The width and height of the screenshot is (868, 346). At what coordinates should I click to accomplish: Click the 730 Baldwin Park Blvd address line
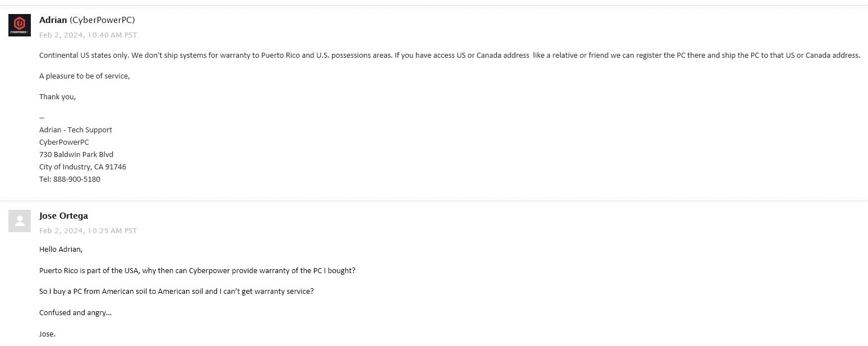pos(76,154)
